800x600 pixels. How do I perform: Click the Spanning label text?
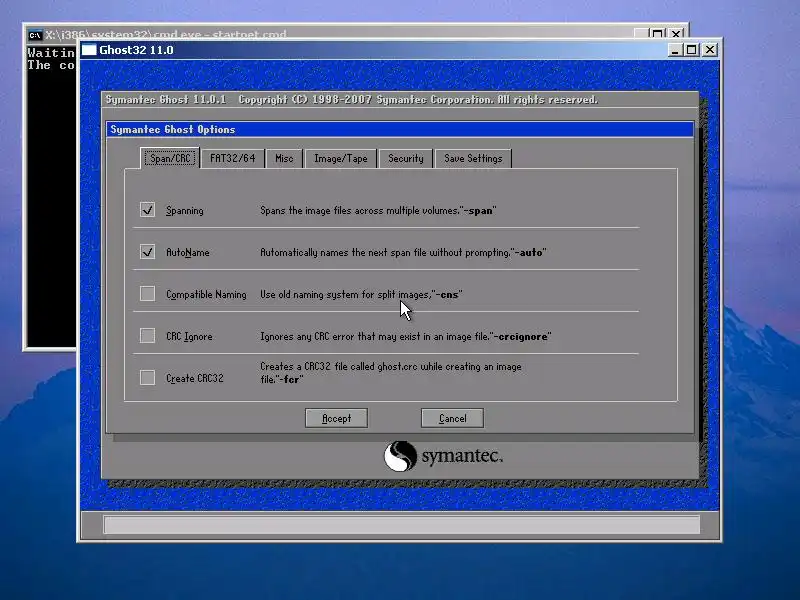pyautogui.click(x=185, y=210)
